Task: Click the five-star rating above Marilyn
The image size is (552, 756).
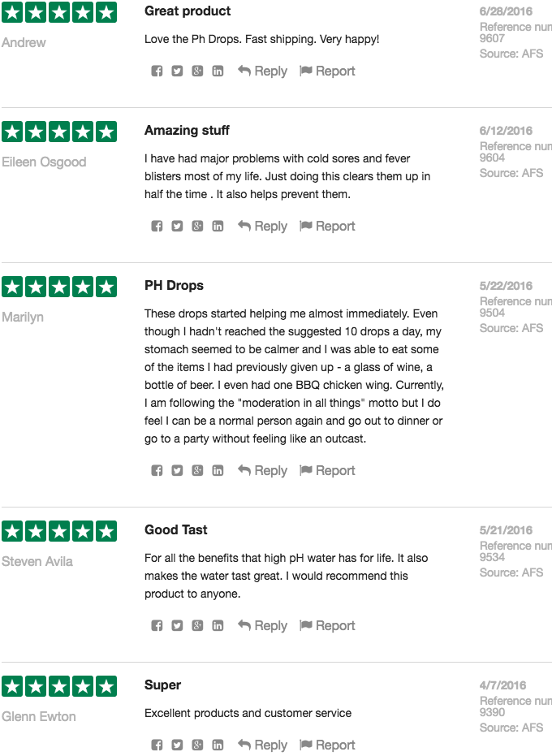Action: 59,287
